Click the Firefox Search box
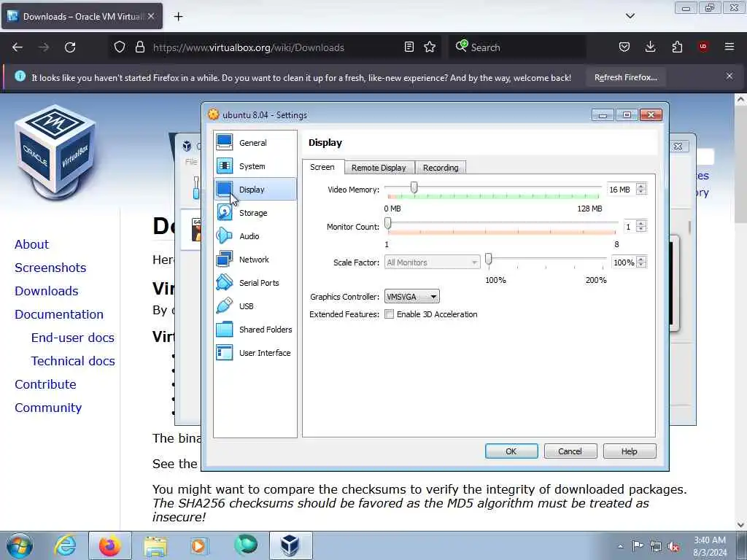Screen dimensions: 747x560 pyautogui.click(x=517, y=47)
